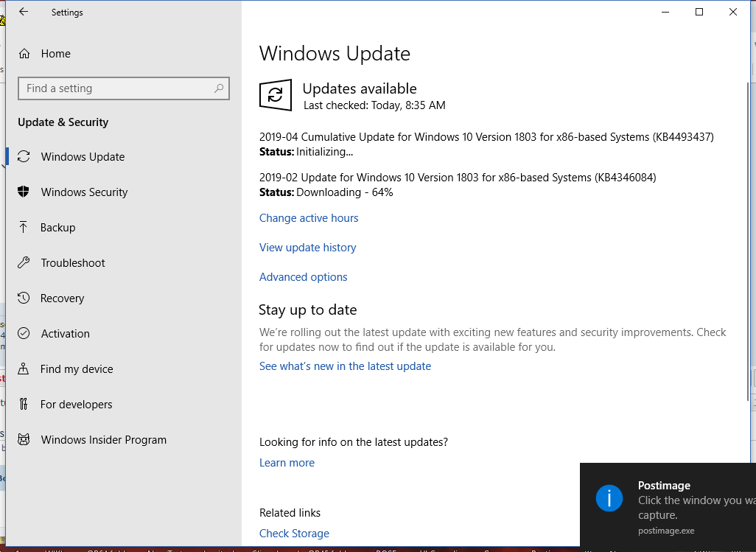
Task: Click the back arrow in Settings
Action: pos(23,12)
